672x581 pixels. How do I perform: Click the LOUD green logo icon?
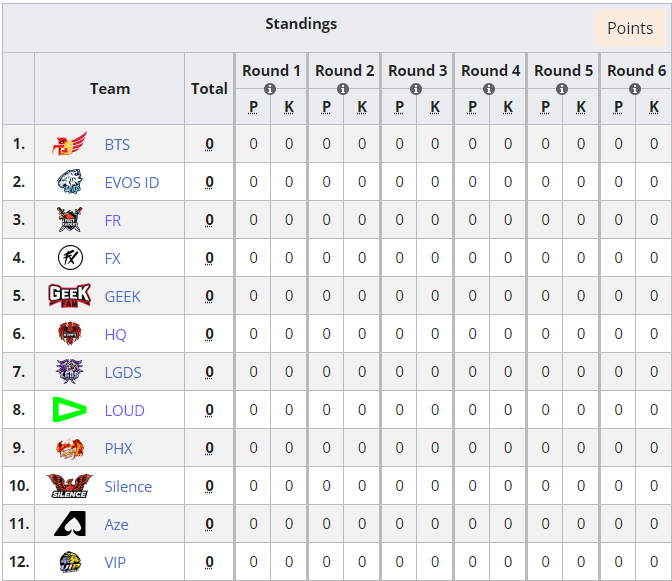click(x=70, y=410)
